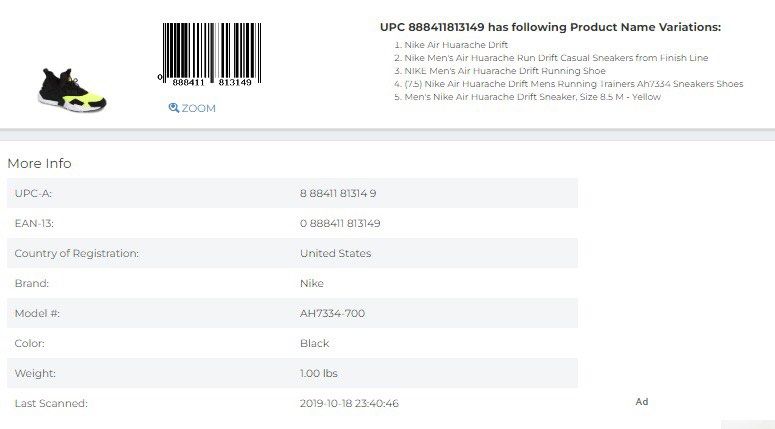Open the ZOOM link under the barcode
Viewport: 775px width, 429px height.
[192, 108]
